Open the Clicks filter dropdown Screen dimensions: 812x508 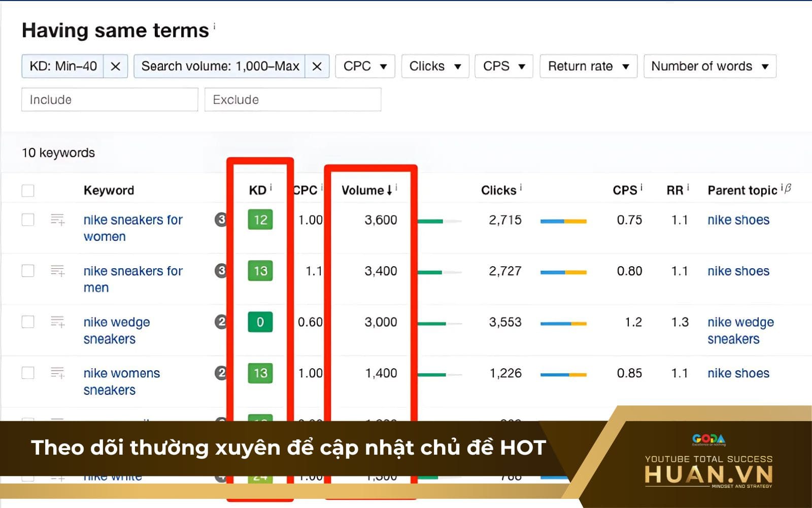[435, 67]
